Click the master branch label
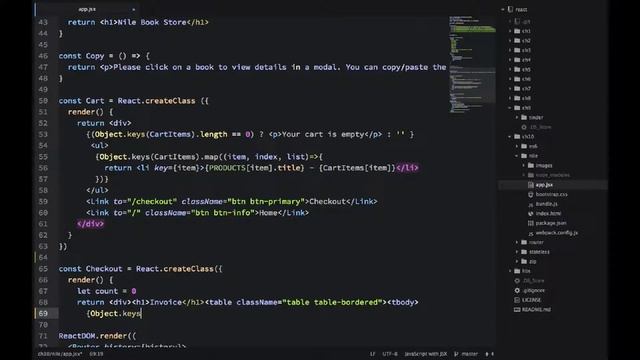Image resolution: width=640 pixels, height=360 pixels. point(469,354)
